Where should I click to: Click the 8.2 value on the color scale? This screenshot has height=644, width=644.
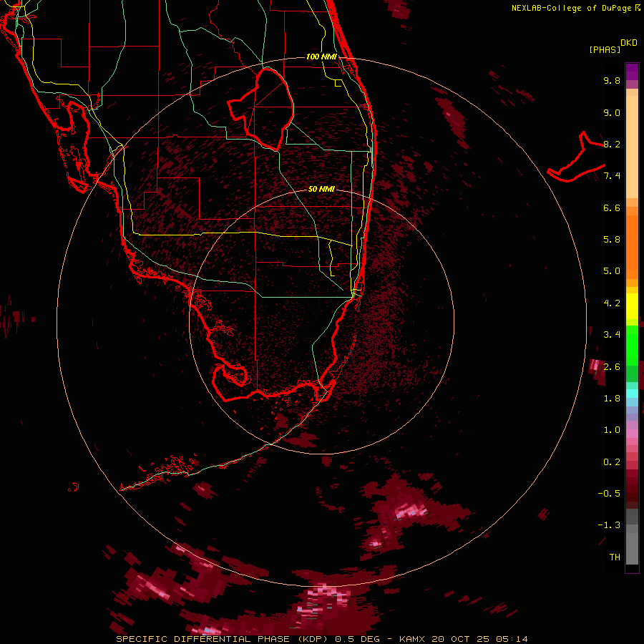coord(612,144)
